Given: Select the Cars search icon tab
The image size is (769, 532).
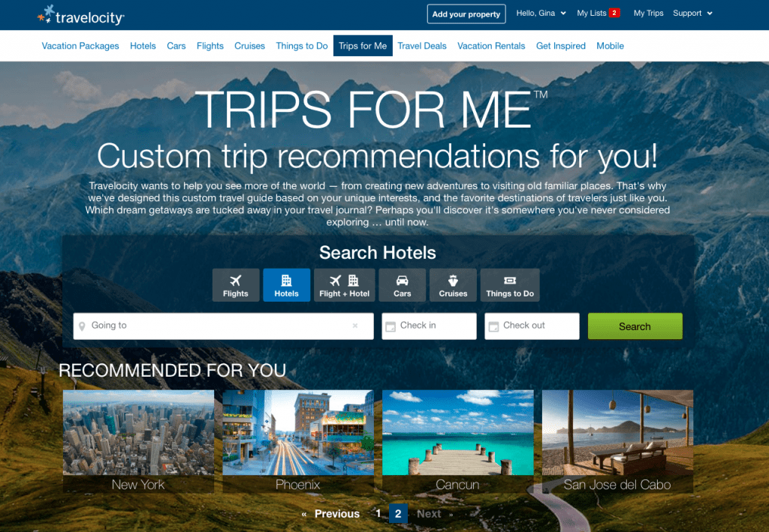Looking at the screenshot, I should (403, 285).
